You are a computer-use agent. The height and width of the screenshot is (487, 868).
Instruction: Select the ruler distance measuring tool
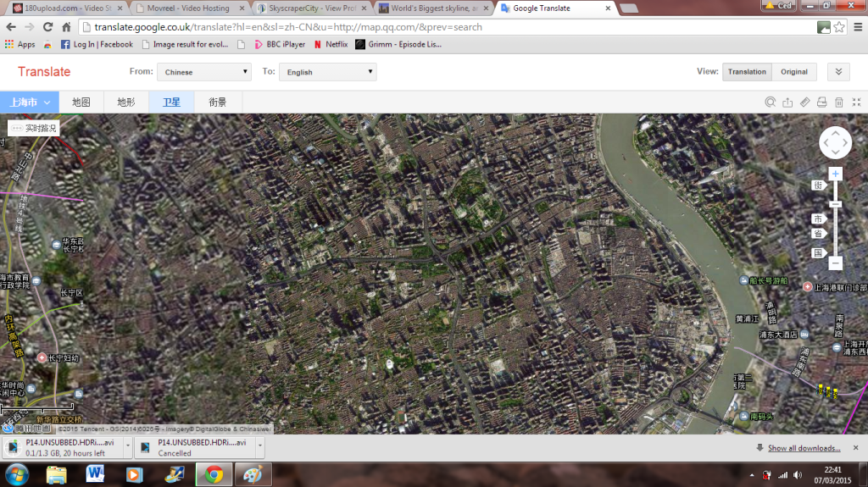click(x=804, y=102)
